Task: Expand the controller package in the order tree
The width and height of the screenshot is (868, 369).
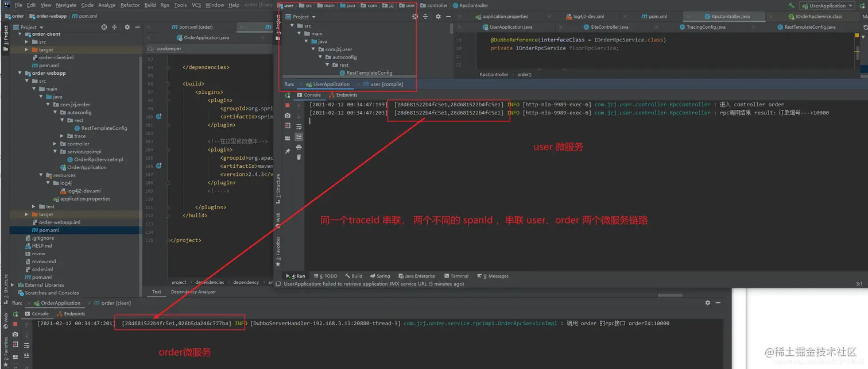Action: tap(55, 144)
